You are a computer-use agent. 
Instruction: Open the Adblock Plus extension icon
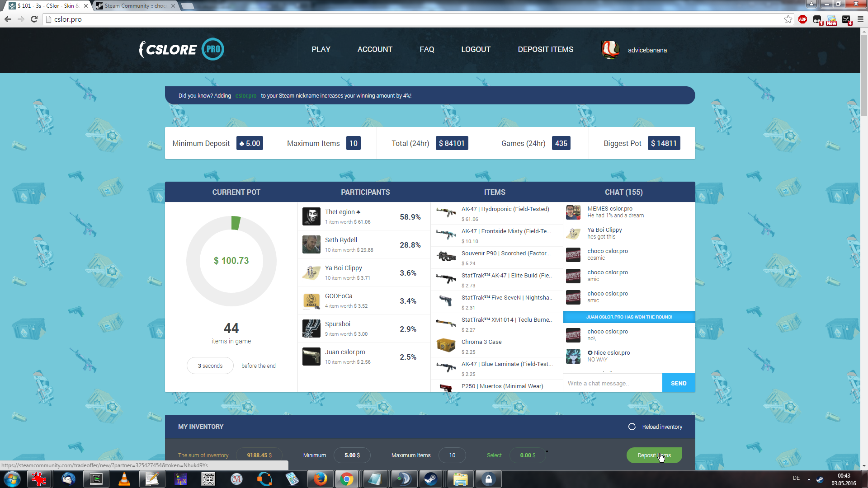point(802,19)
